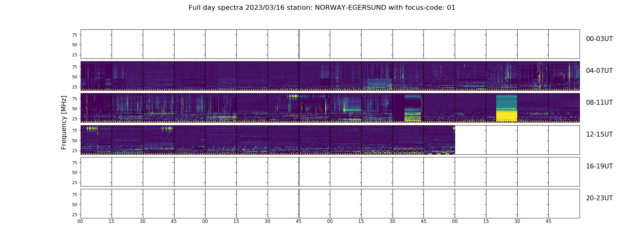Viewport: 644px width, 245px height.
Task: Click the "25" tick of the 16-19UT row
Action: 75,183
